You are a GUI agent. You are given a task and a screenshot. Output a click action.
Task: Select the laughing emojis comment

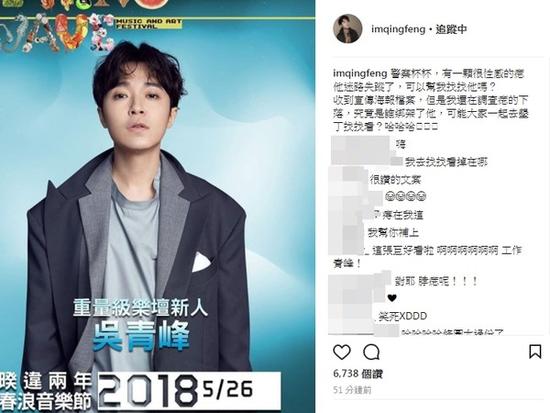click(x=405, y=196)
